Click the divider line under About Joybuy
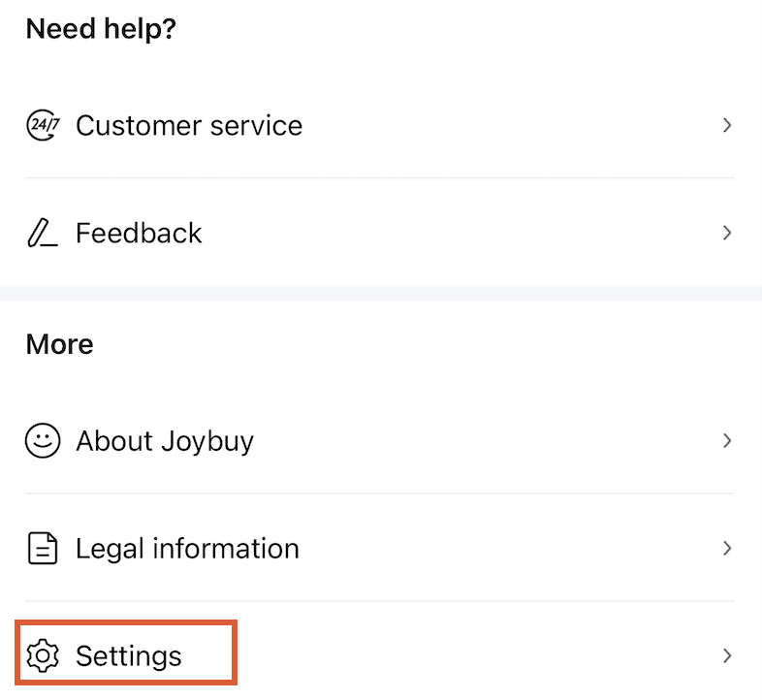The height and width of the screenshot is (700, 762). tap(381, 493)
